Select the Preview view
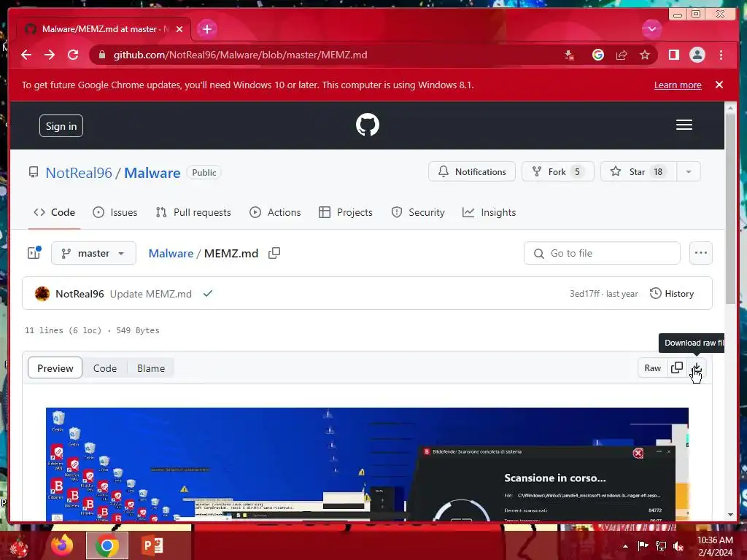Viewport: 747px width, 560px height. (x=55, y=368)
